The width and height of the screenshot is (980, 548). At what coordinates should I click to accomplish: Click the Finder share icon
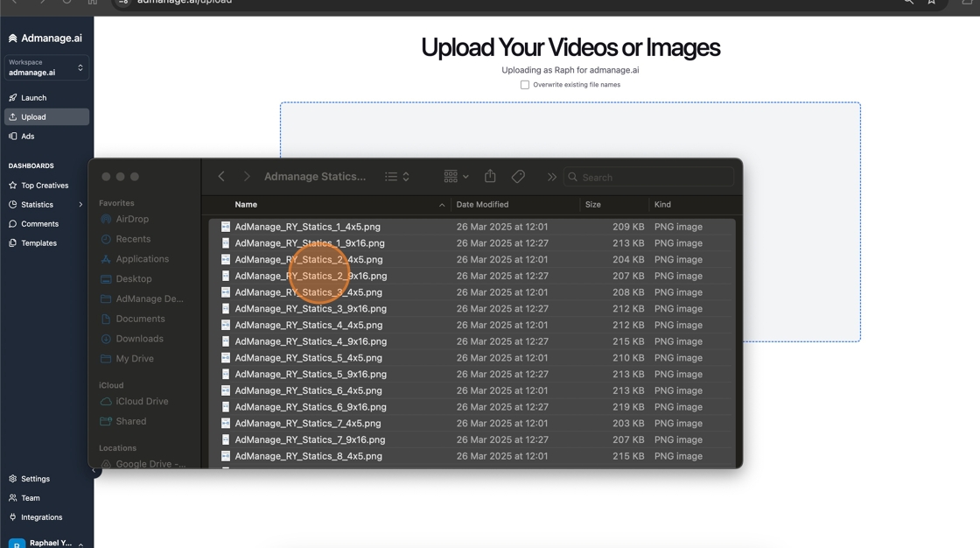[x=490, y=177]
